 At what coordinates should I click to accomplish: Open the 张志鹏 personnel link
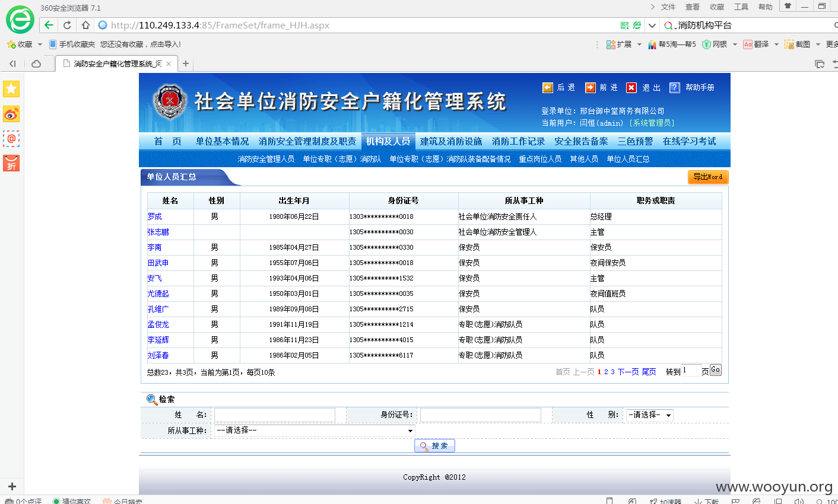(158, 232)
